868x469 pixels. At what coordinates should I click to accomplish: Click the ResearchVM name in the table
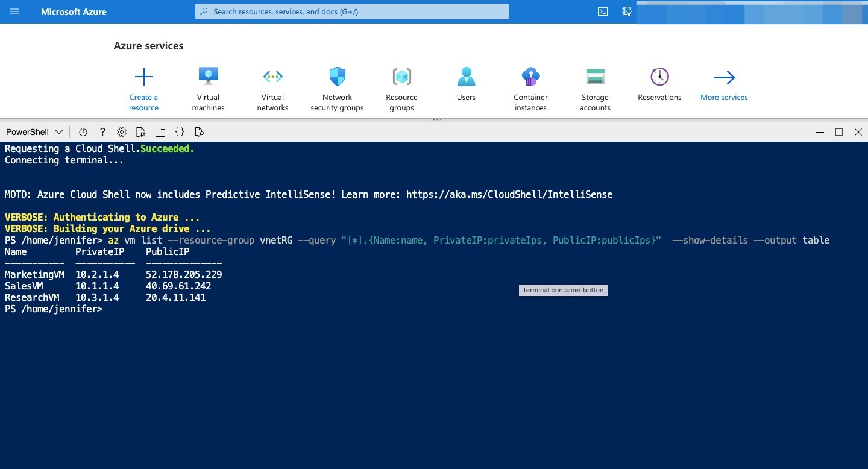[x=32, y=297]
